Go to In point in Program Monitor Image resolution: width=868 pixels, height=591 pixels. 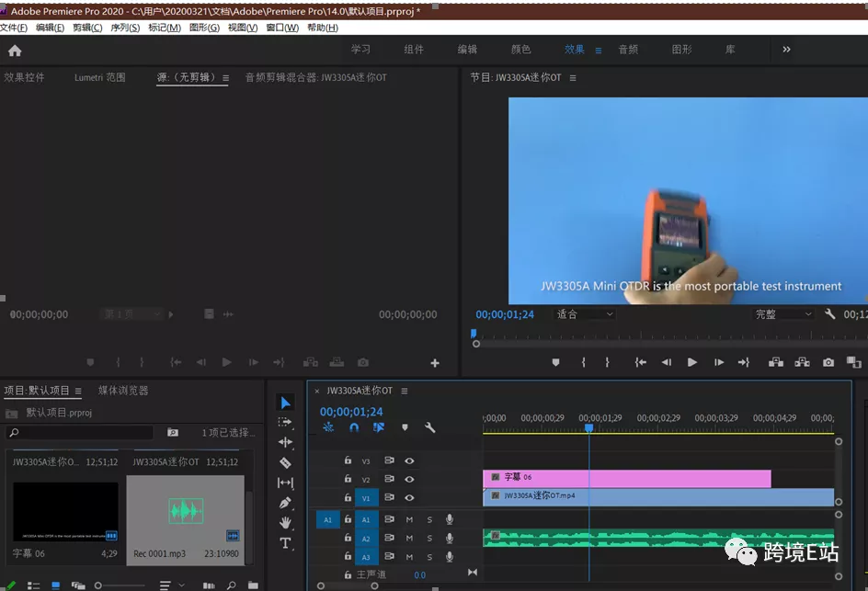click(x=641, y=362)
